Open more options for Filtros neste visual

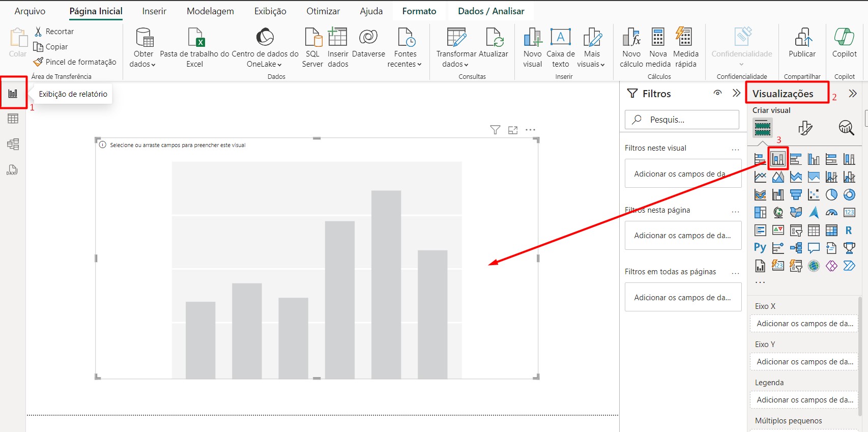[735, 150]
